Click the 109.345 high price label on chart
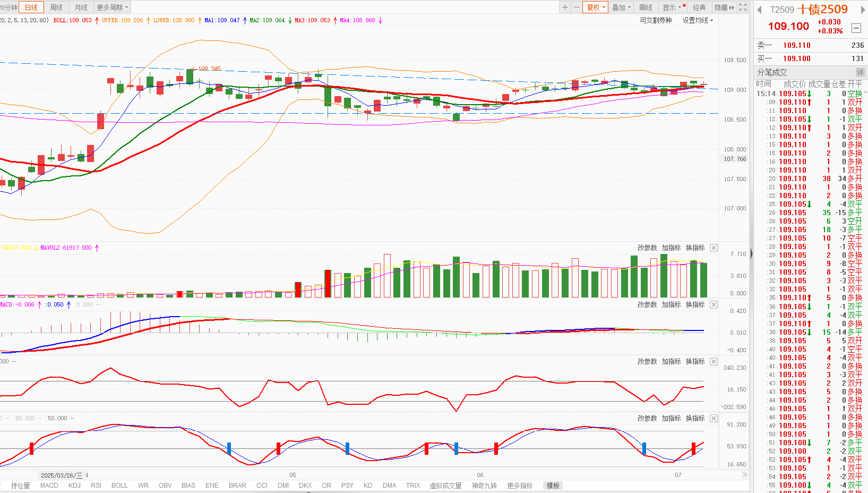The width and height of the screenshot is (868, 493). 209,69
